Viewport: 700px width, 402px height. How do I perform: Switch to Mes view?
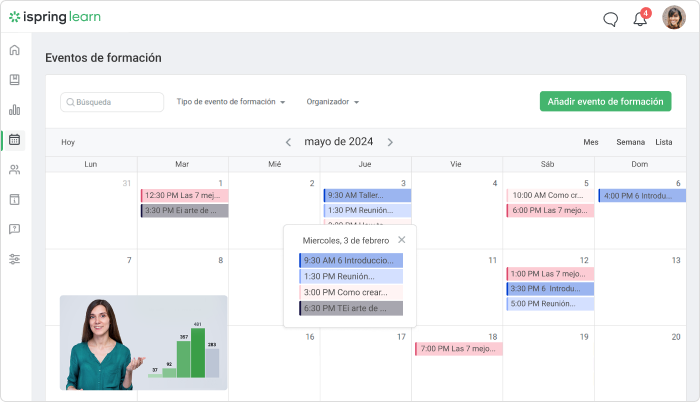pos(591,142)
